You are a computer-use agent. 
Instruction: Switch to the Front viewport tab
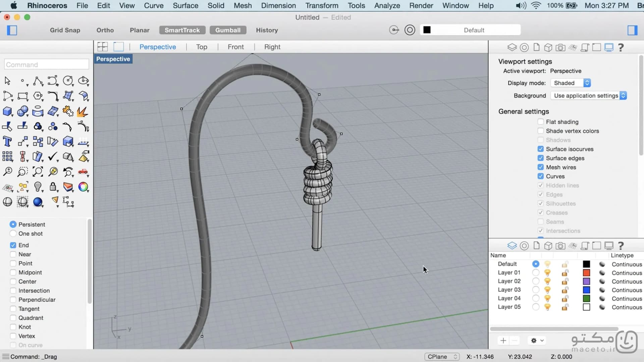pos(235,47)
